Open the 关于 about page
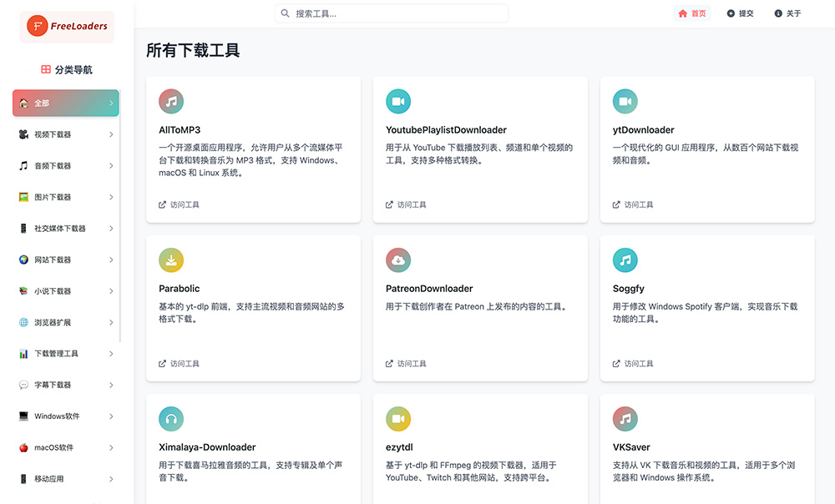This screenshot has width=835, height=504. tap(787, 13)
